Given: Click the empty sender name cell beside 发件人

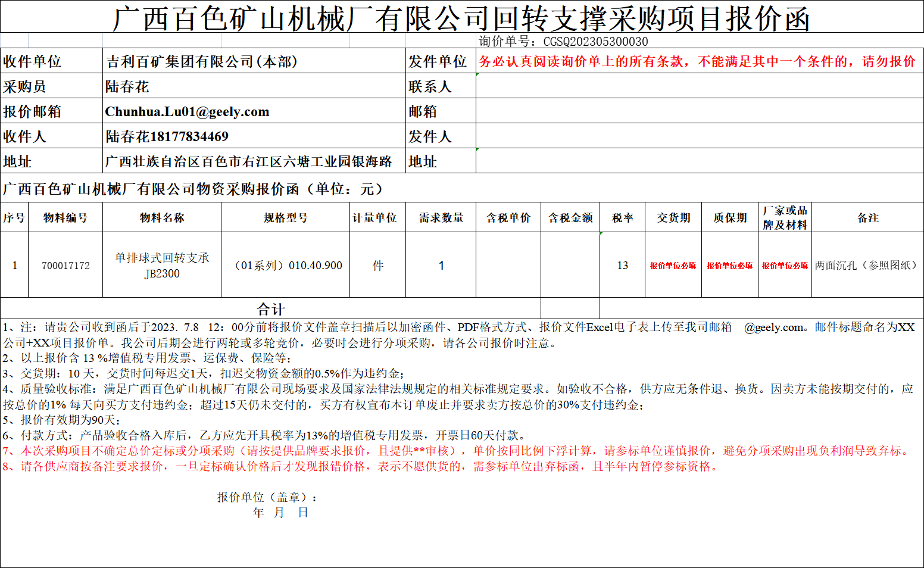Looking at the screenshot, I should click(x=700, y=136).
